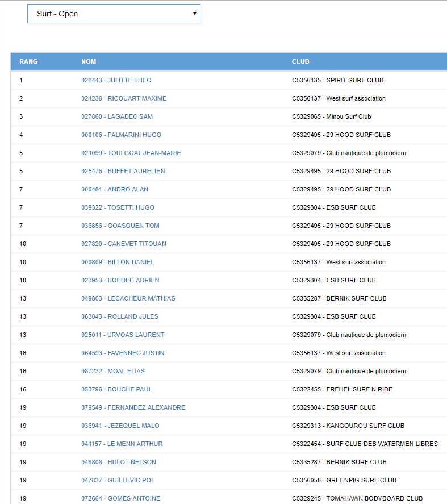This screenshot has height=504, width=447.
Task: Open surfer link 024238 - RICOUART MAXIME
Action: [124, 98]
